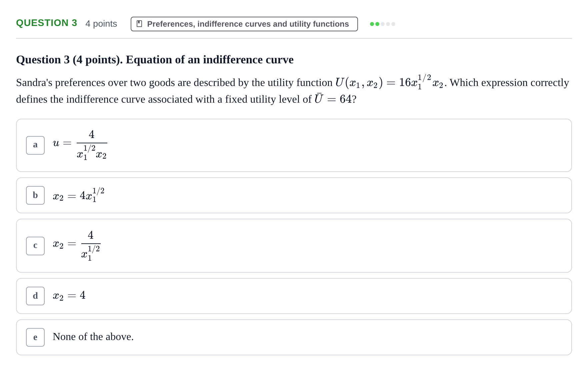Select answer letter box b
Viewport: 588px width, 372px height.
point(35,195)
